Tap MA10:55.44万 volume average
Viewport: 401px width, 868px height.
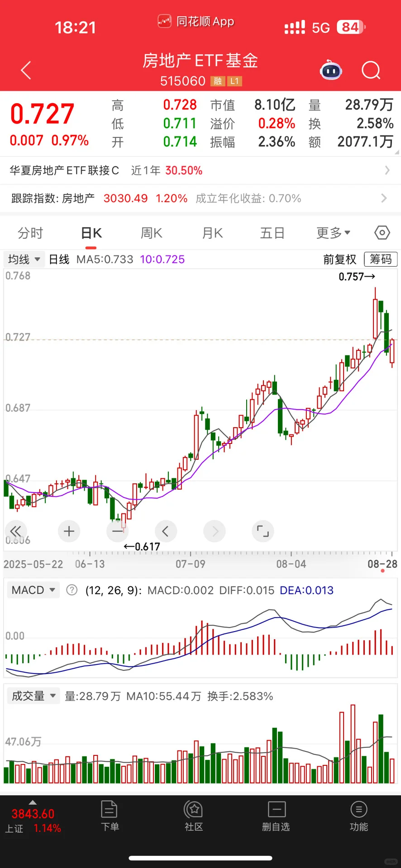163,696
